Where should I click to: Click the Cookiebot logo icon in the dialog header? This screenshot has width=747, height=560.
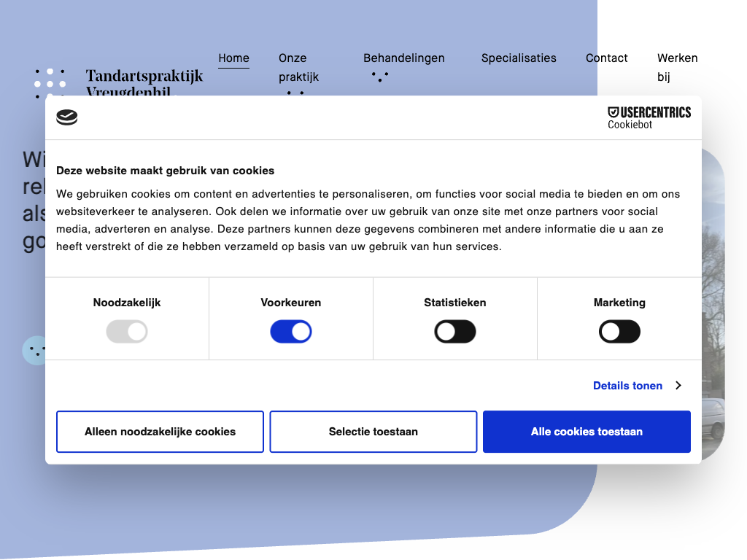[x=67, y=117]
